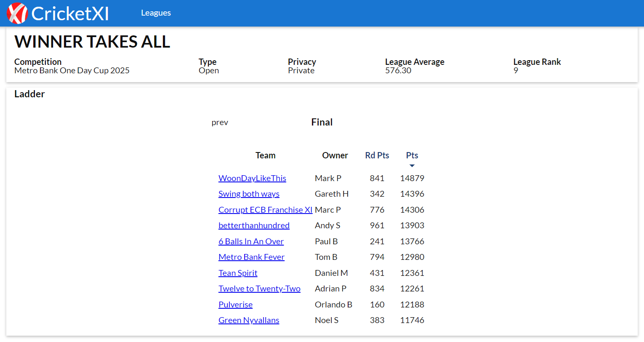644x342 pixels.
Task: Click the Owner column header
Action: click(335, 155)
